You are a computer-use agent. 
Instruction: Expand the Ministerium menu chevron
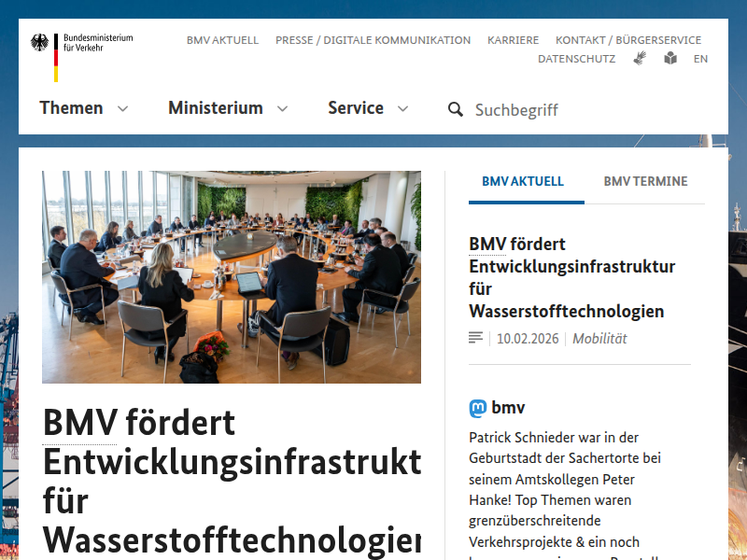[x=282, y=109]
